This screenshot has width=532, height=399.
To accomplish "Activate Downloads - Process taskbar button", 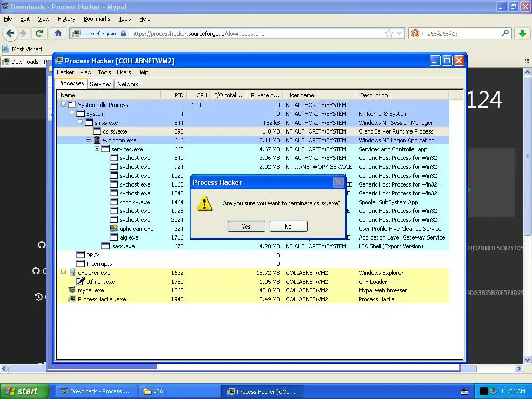I will [x=96, y=392].
